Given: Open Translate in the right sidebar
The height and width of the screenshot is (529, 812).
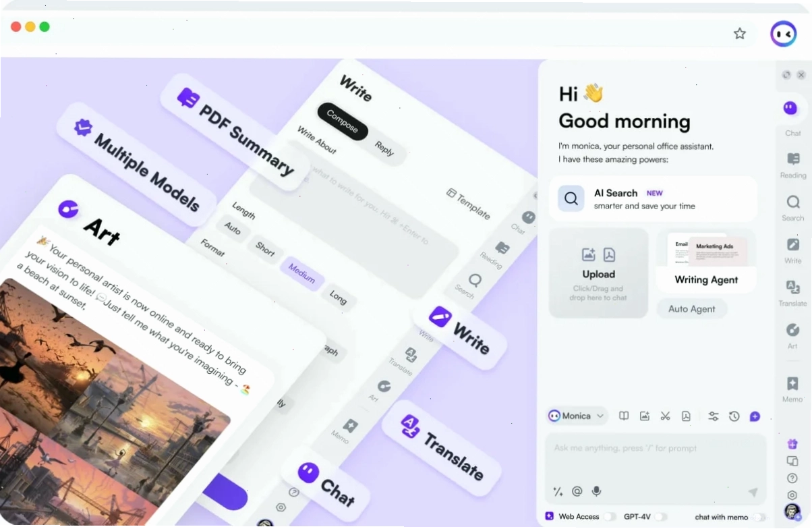Looking at the screenshot, I should coord(793,292).
